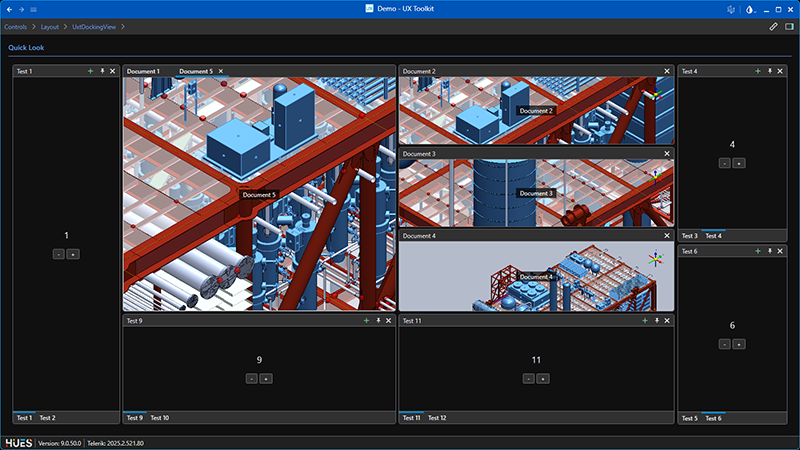Click the back navigation arrow in title bar
800x450 pixels.
pos(9,9)
